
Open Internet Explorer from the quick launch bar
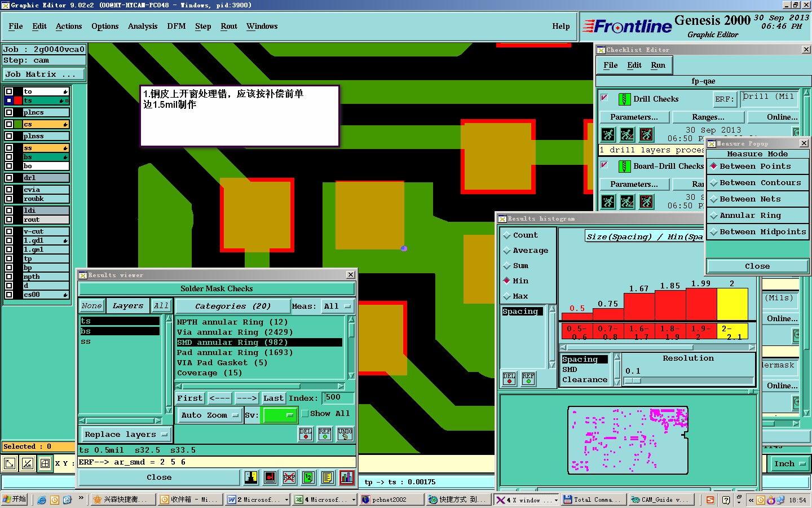(42, 500)
